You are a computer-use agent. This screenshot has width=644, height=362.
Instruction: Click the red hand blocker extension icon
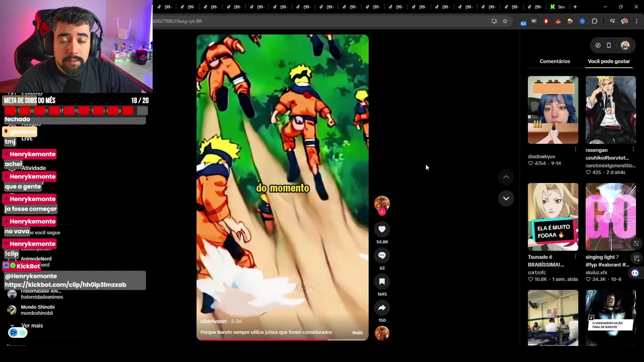point(546,21)
